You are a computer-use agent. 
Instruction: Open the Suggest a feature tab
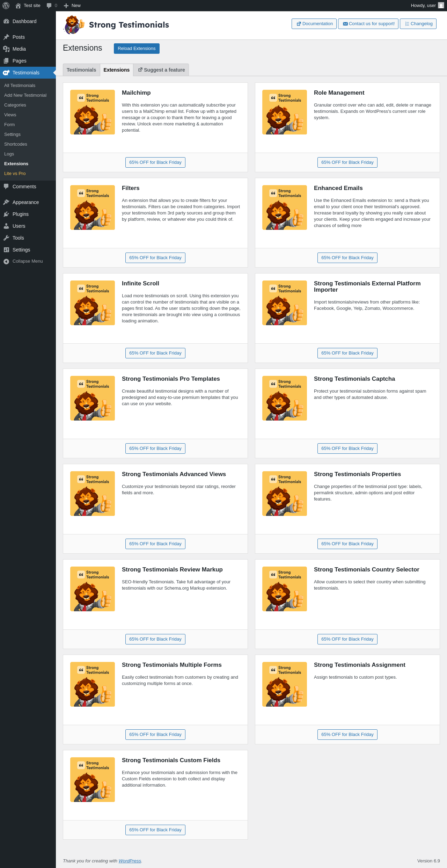pyautogui.click(x=161, y=70)
